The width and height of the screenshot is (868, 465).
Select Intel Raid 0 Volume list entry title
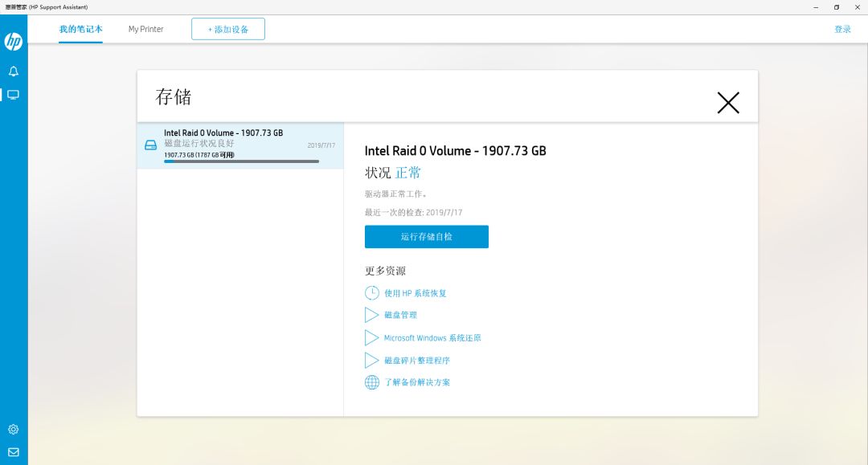coord(223,133)
